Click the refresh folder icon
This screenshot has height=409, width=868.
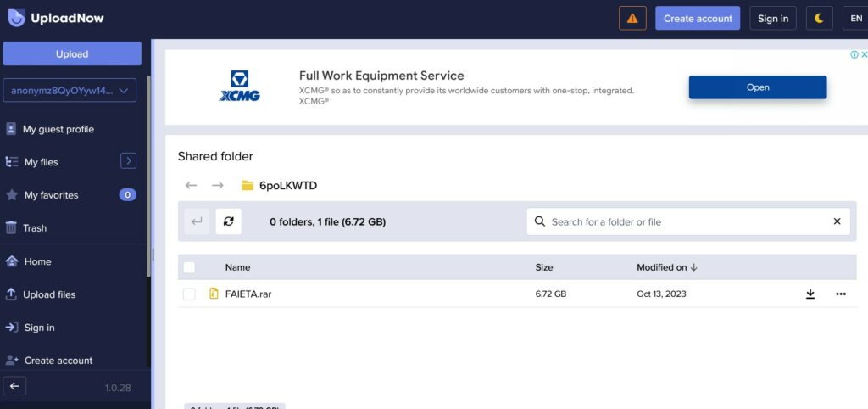(x=228, y=221)
